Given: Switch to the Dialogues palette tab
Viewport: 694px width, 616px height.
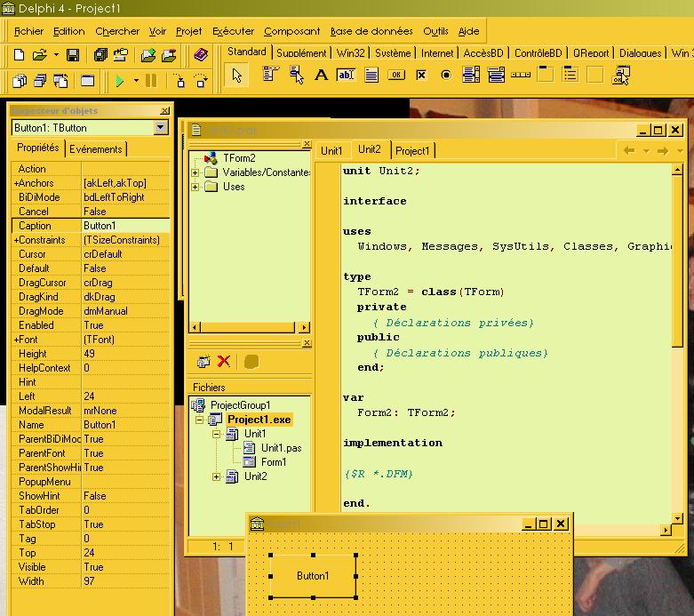Looking at the screenshot, I should pyautogui.click(x=640, y=53).
